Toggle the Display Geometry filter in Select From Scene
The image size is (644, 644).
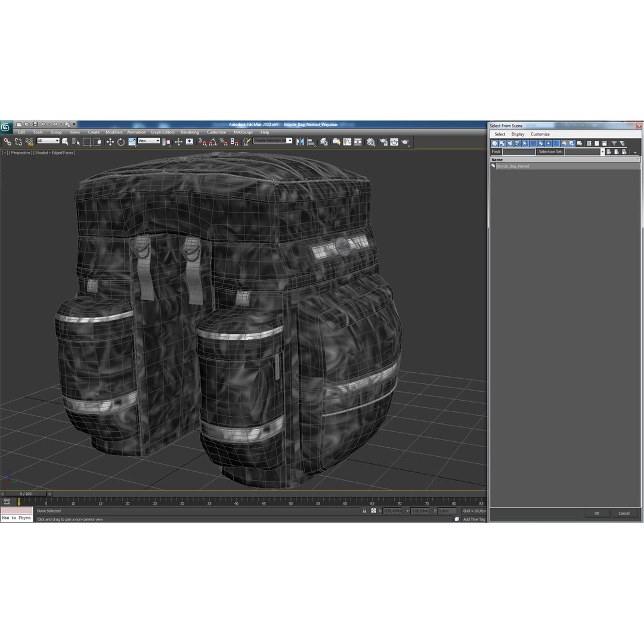pyautogui.click(x=494, y=143)
